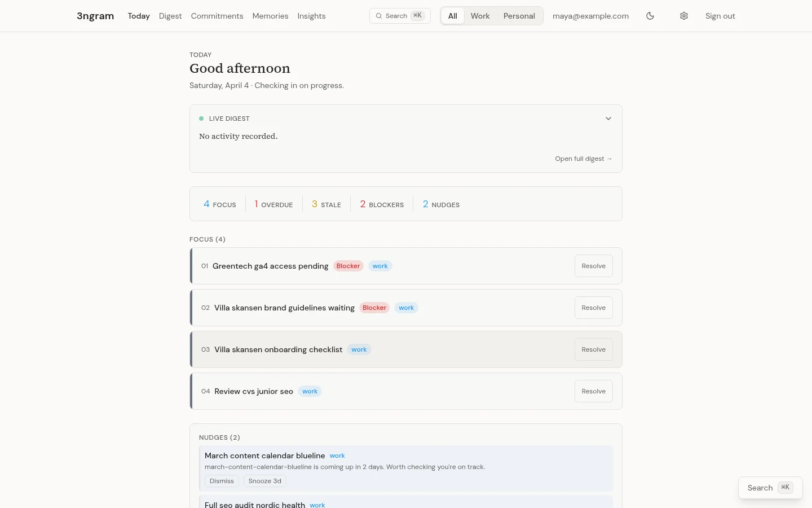
Task: Go to the Insights tab
Action: [311, 16]
